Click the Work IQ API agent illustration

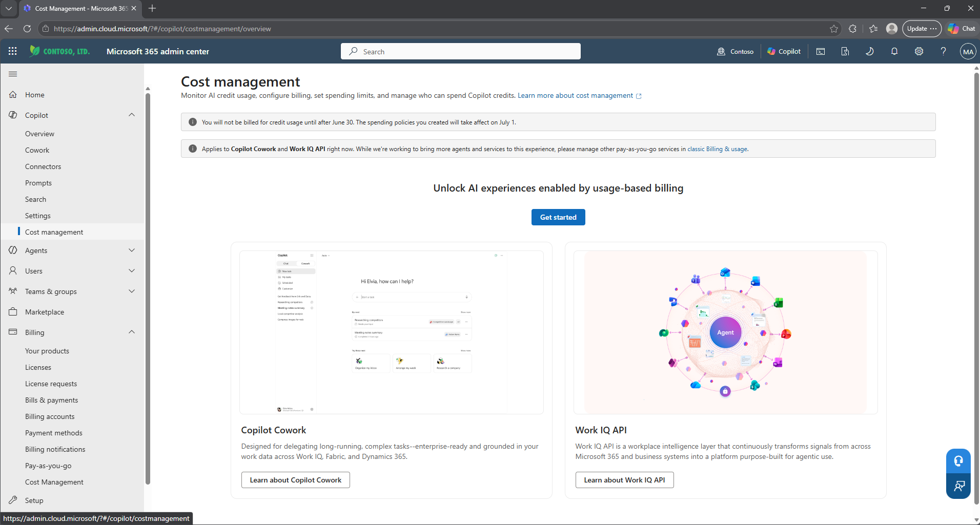click(725, 332)
